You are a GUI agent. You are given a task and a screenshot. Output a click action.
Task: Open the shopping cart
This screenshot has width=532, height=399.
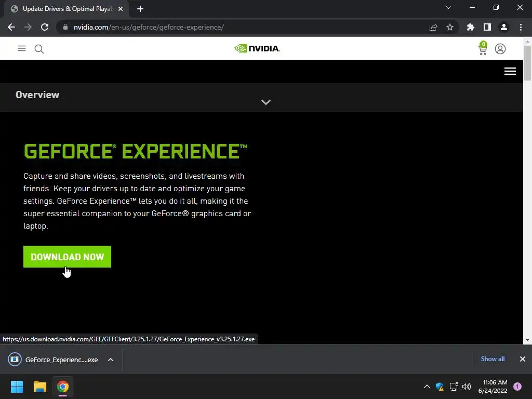pos(483,48)
